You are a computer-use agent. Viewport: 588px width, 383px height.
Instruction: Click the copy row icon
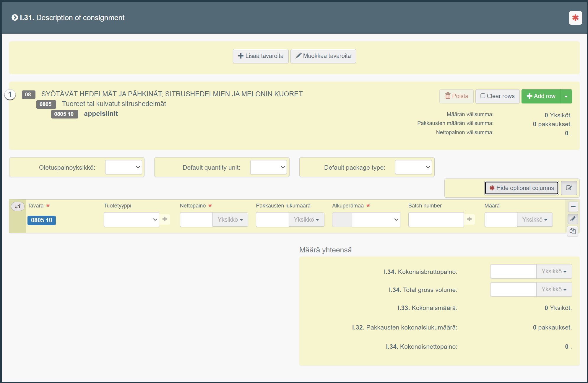point(573,231)
